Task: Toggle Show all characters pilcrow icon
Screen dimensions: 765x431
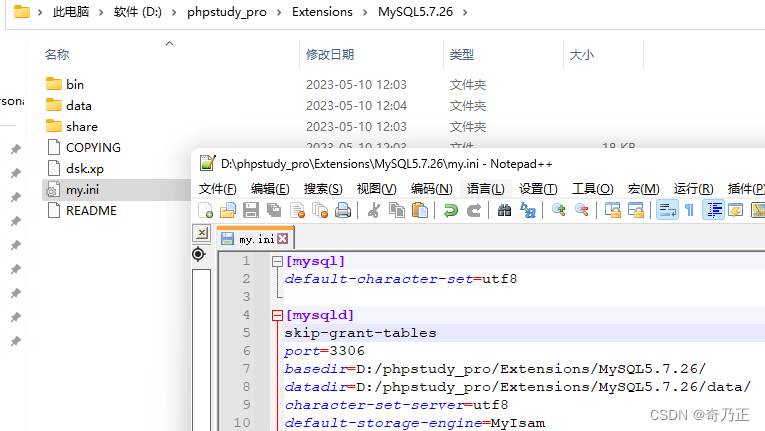Action: 689,210
